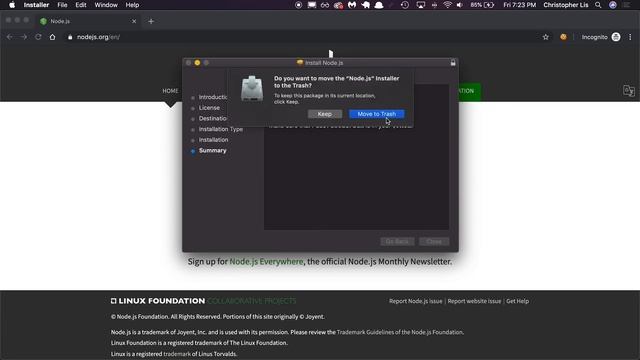Open the Chrome three-dot menu
This screenshot has height=360, width=640.
[630, 37]
